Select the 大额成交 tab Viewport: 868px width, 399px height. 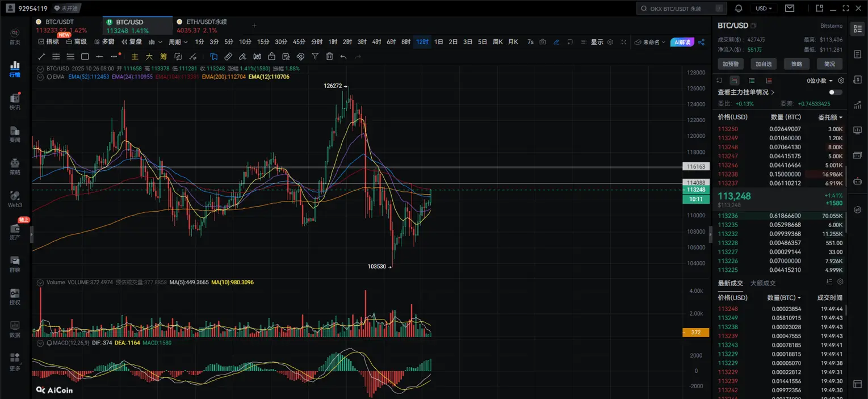762,283
